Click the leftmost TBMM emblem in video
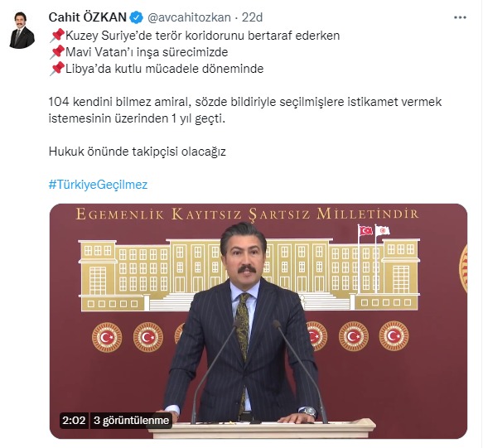Image resolution: width=483 pixels, height=448 pixels. pyautogui.click(x=107, y=337)
